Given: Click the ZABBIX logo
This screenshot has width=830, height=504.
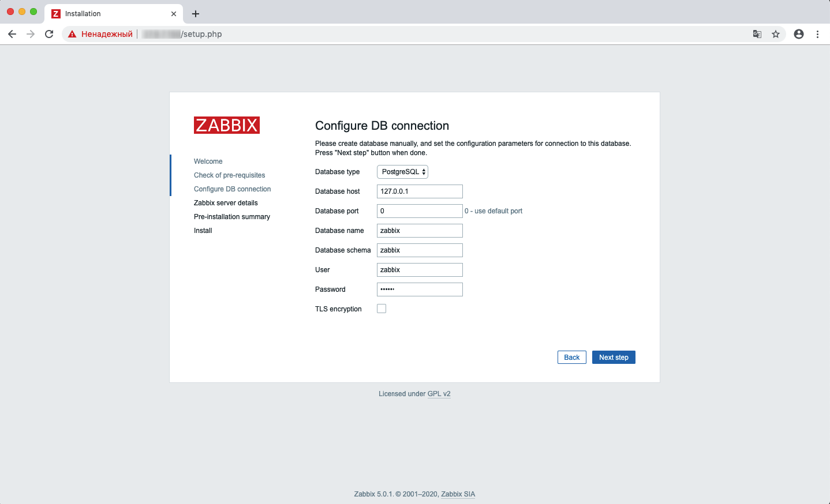Looking at the screenshot, I should (x=227, y=125).
